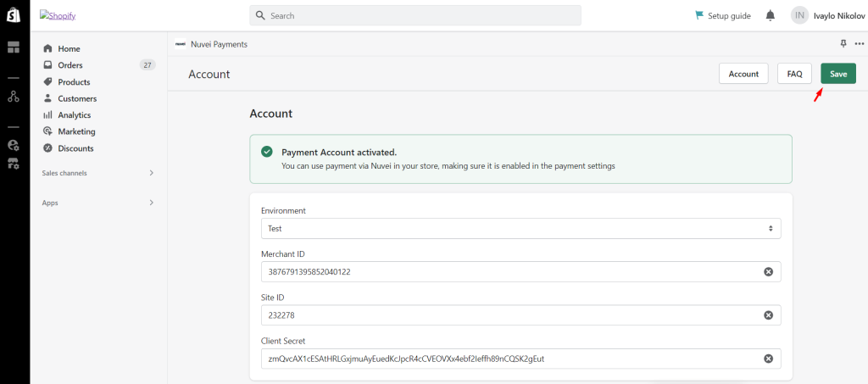Pin the Nuvei Payments app
Screen dimensions: 868x384
pyautogui.click(x=843, y=43)
